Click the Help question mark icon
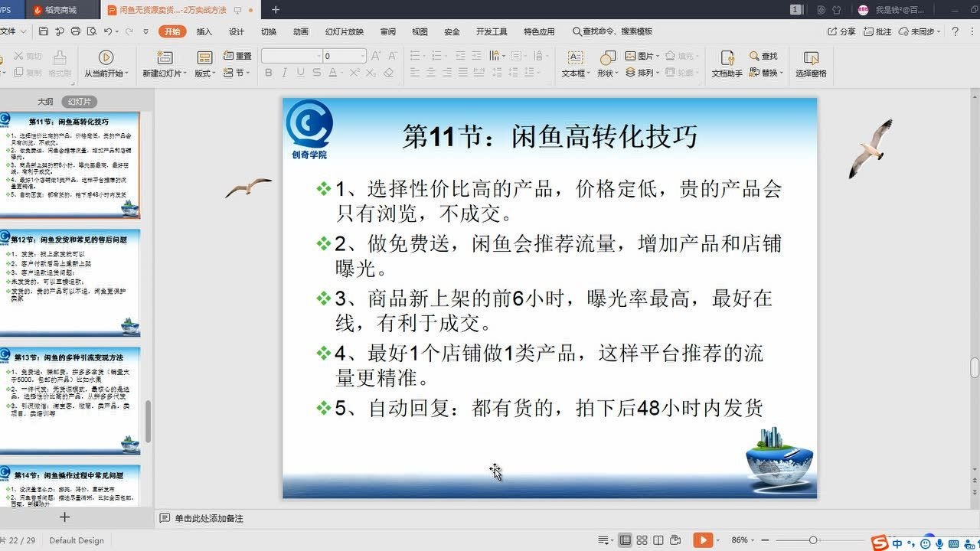Screen dimensions: 980x551 click(x=955, y=31)
